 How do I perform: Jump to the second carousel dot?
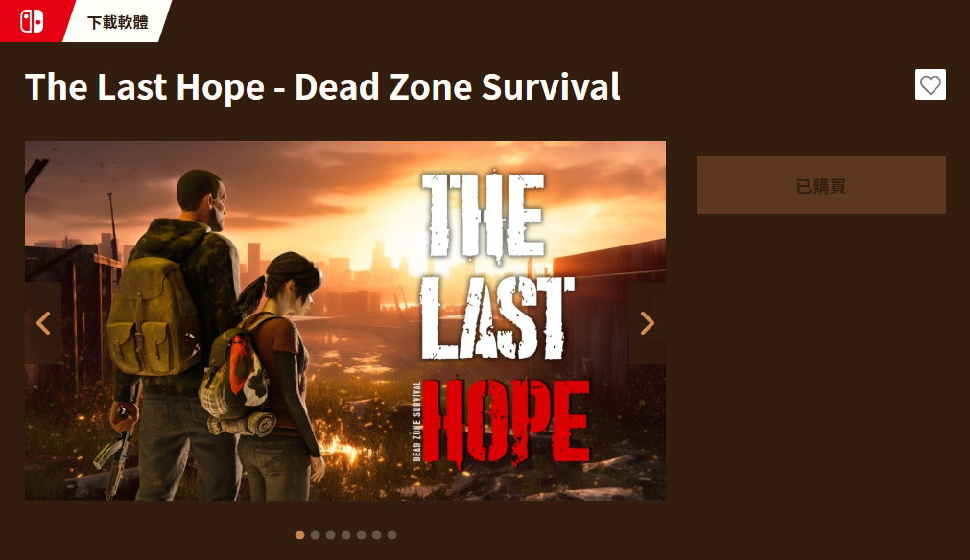316,535
